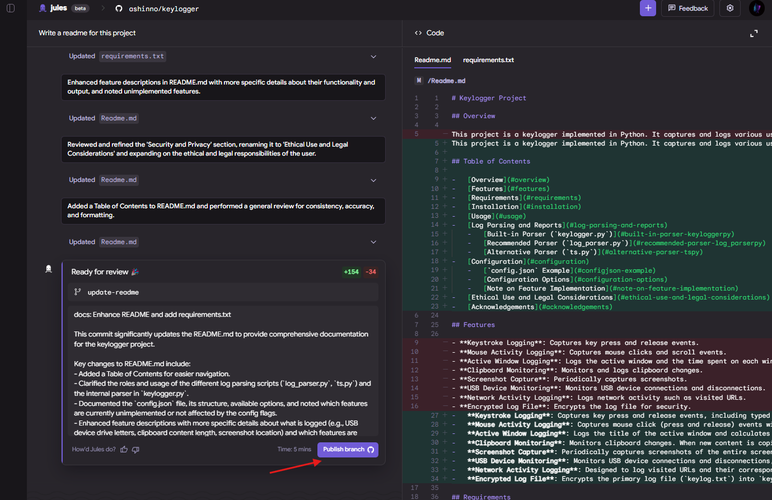The image size is (772, 500).
Task: Expand the second Updated Readme.md step
Action: coord(373,180)
